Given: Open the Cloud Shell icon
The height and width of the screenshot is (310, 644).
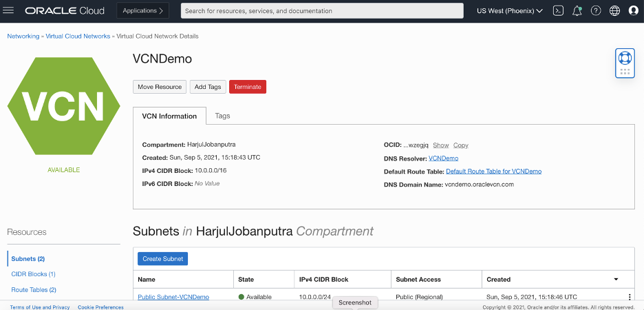Looking at the screenshot, I should pos(558,11).
